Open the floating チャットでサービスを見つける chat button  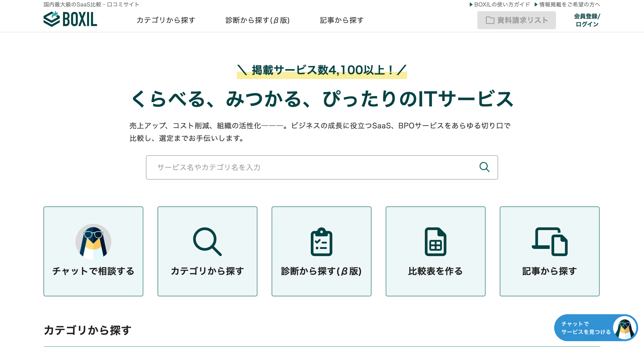click(x=586, y=328)
